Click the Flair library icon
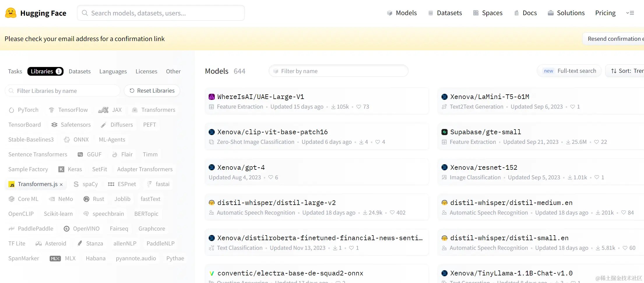Screen dimensions: 644x283 (115, 154)
